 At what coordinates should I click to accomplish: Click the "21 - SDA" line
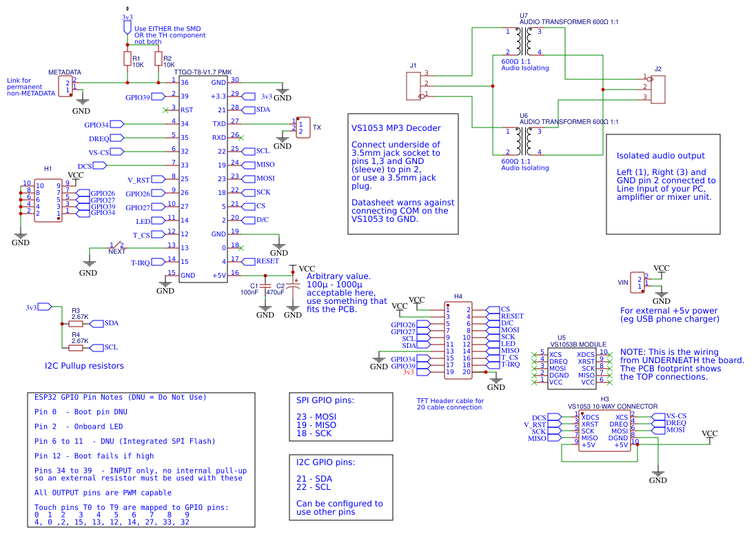314,479
